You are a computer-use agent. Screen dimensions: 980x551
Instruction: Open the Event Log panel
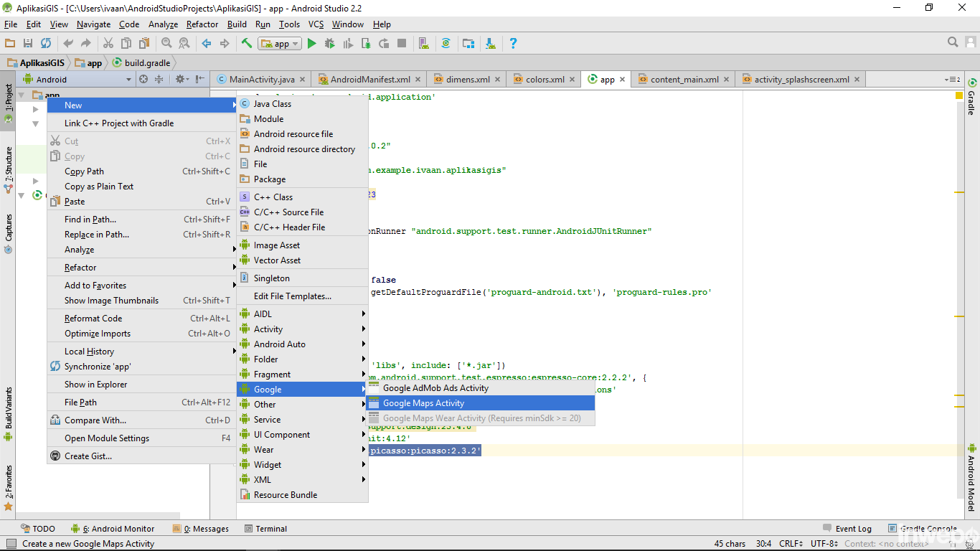pos(852,529)
